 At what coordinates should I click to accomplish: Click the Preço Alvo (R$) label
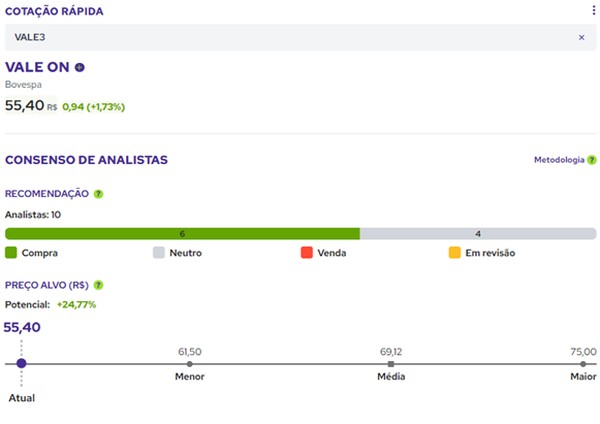click(47, 285)
